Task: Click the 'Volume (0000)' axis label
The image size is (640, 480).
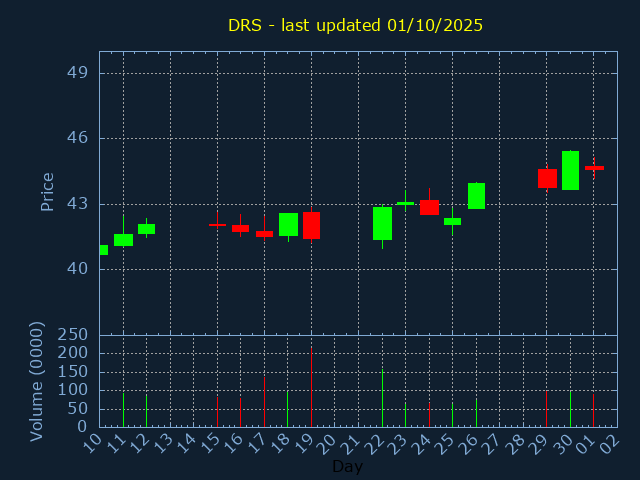Action: point(37,381)
